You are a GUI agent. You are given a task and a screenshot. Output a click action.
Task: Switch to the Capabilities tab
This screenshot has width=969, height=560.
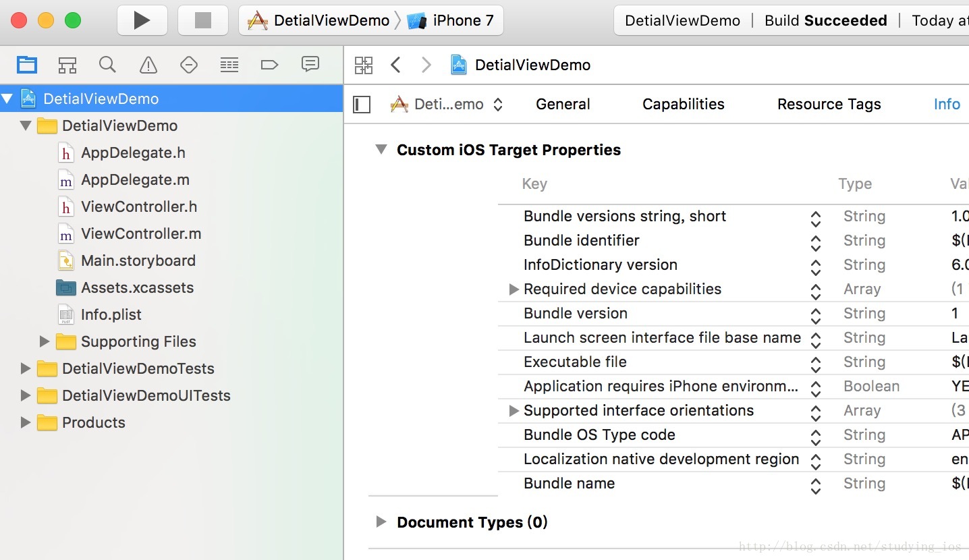(x=684, y=105)
